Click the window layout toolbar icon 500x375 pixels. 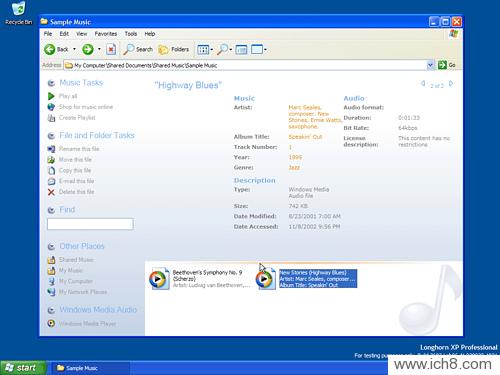tap(257, 50)
